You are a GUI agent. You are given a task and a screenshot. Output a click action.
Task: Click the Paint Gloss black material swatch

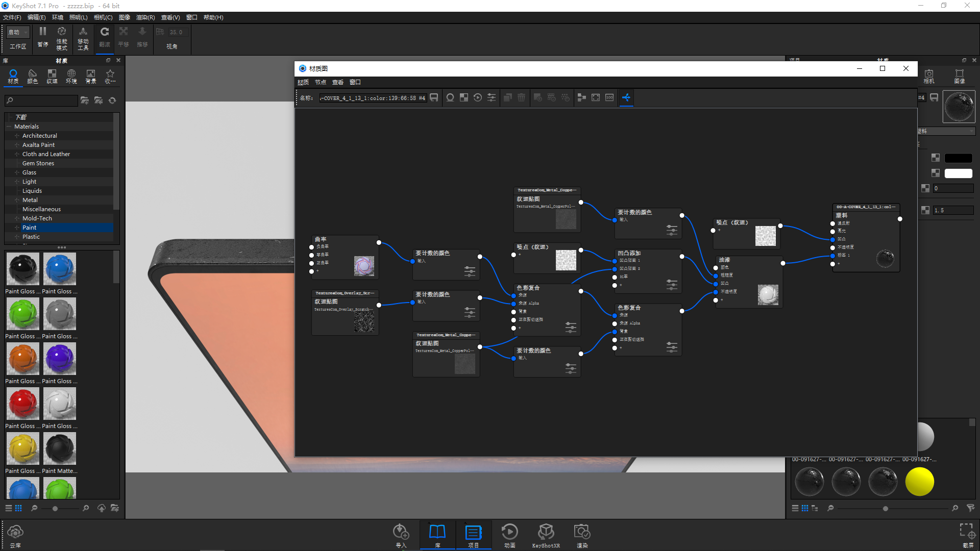click(22, 268)
